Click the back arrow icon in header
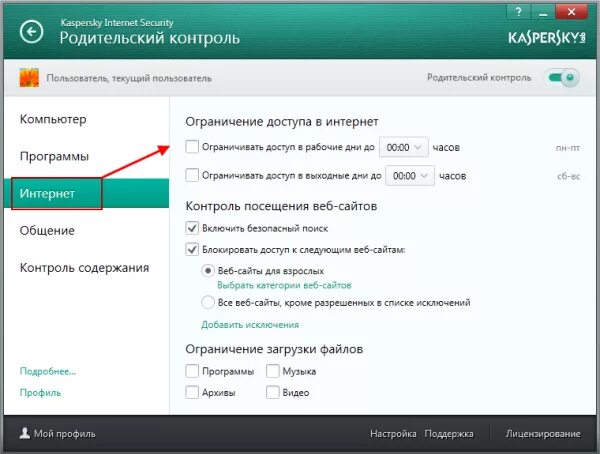The width and height of the screenshot is (600, 454). (31, 31)
